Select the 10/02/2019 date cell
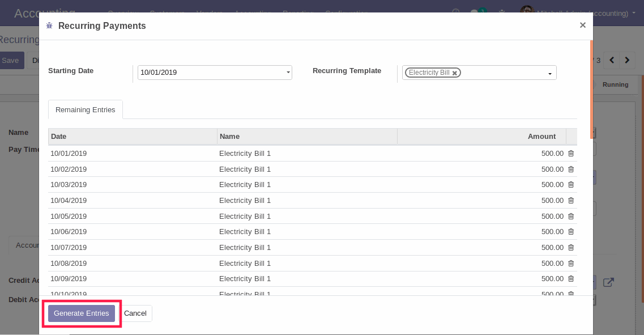The height and width of the screenshot is (335, 644). 69,169
